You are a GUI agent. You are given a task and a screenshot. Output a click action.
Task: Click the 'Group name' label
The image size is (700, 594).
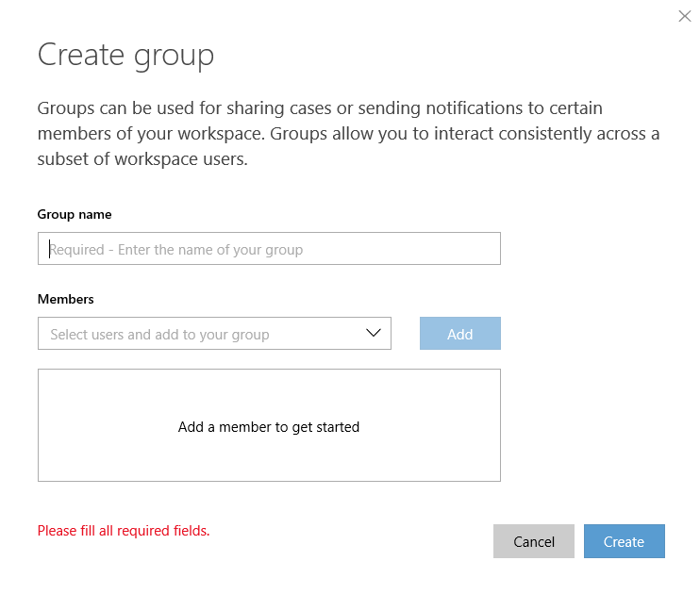[x=75, y=215]
